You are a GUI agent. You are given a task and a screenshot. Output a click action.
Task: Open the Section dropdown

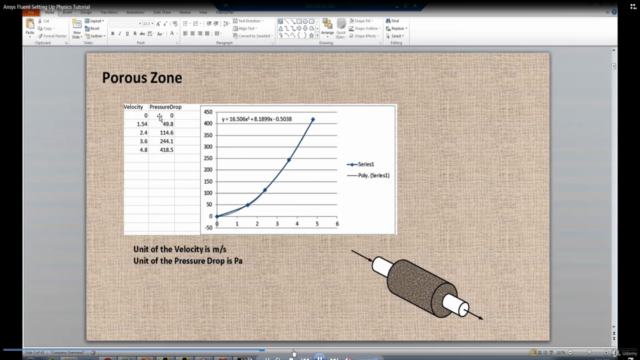pos(95,36)
